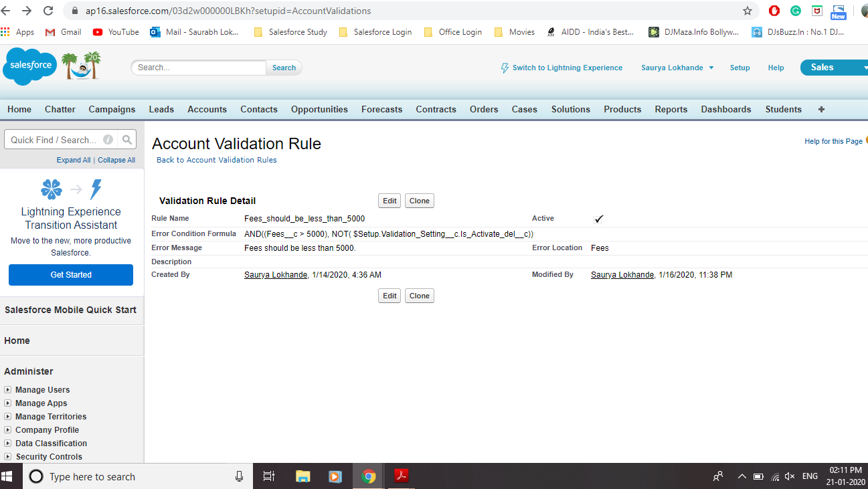Screen dimensions: 868x489
Task: Open the McAfee extension icon
Action: point(817,11)
